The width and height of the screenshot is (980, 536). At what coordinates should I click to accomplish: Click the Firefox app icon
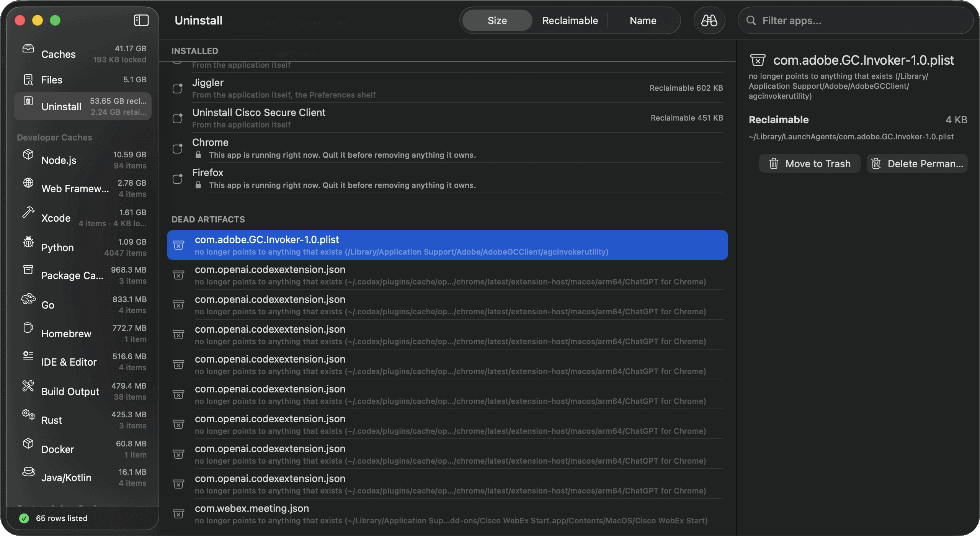point(178,178)
